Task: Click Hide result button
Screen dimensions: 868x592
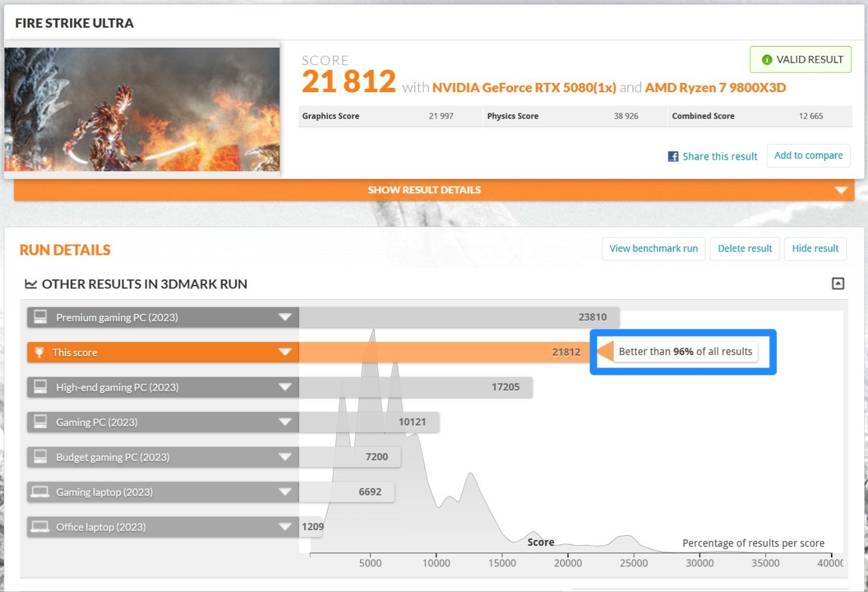Action: [x=815, y=249]
